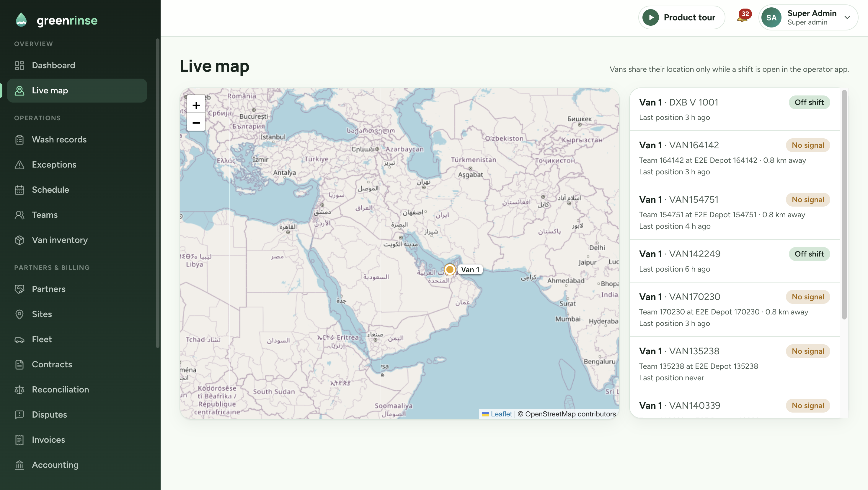This screenshot has width=868, height=490.
Task: Select van VAN142249 in the list
Action: [x=735, y=261]
